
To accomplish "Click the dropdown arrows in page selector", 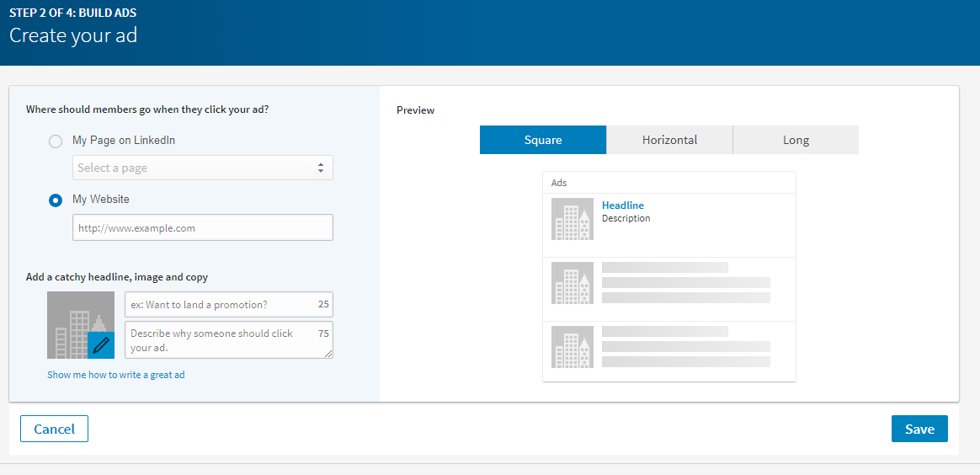I will [x=320, y=168].
